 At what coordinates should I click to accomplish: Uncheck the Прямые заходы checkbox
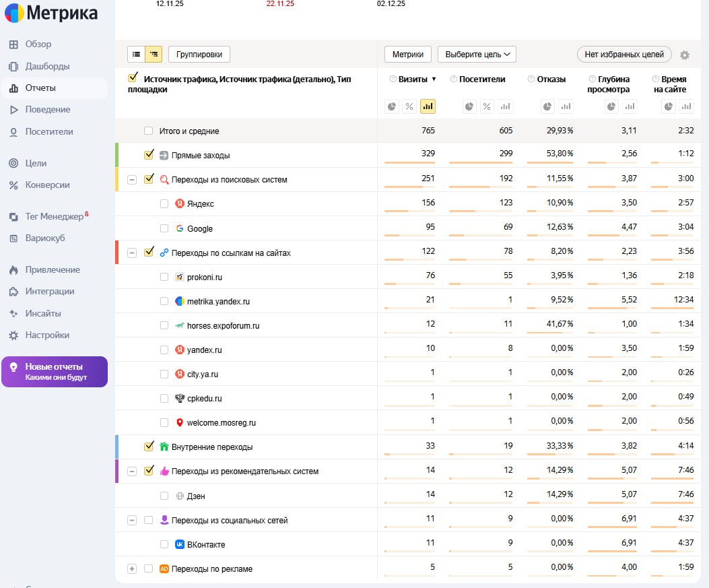(149, 155)
